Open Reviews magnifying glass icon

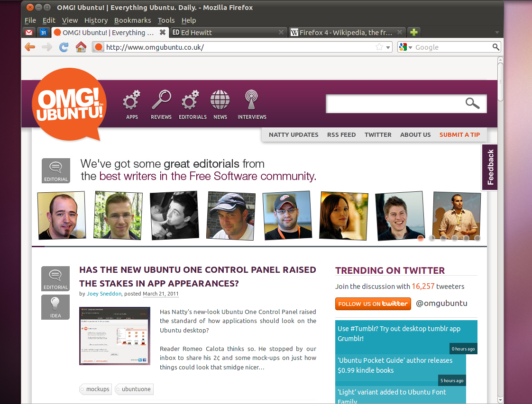pyautogui.click(x=161, y=100)
